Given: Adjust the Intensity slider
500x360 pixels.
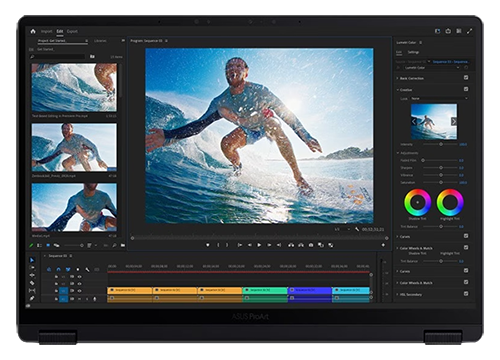Looking at the screenshot, I should pos(441,144).
